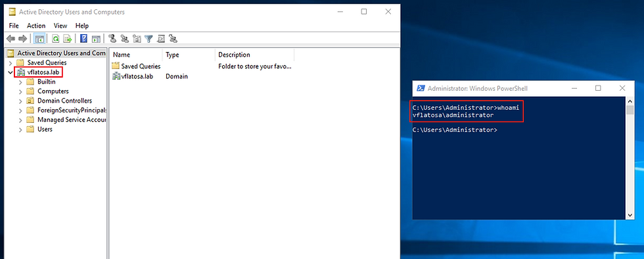Open Help via blue question mark icon
644x259 pixels.
pos(84,39)
